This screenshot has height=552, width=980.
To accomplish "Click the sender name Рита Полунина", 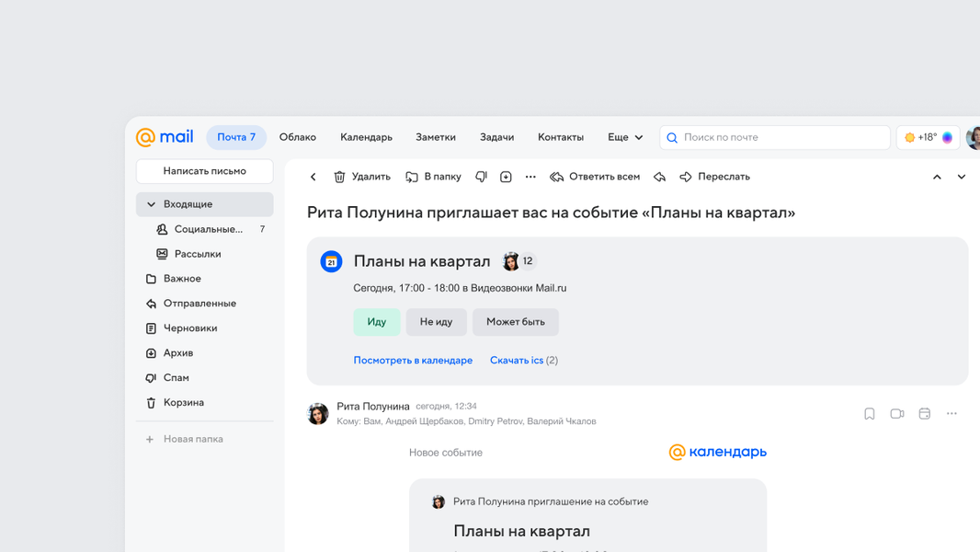I will (373, 407).
